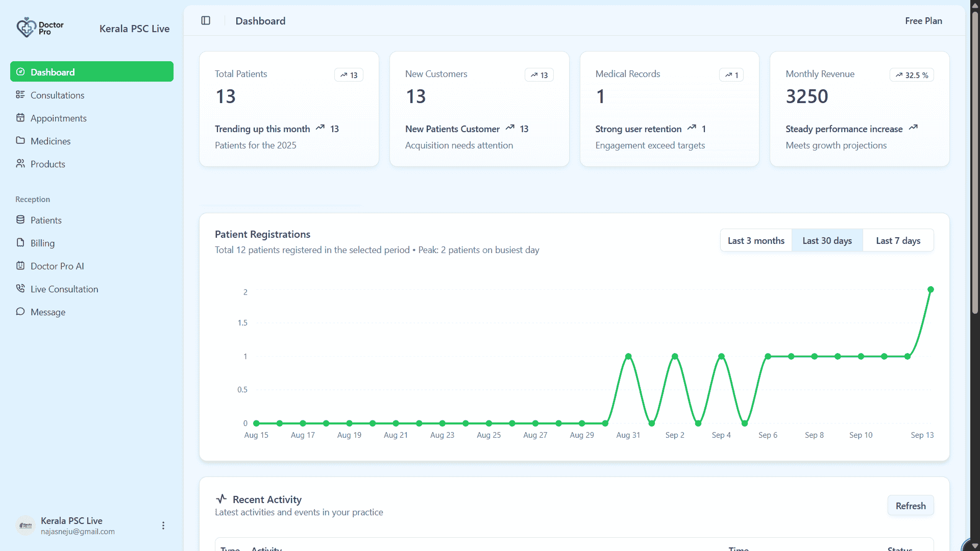
Task: Open user account options menu dots
Action: point(163,525)
